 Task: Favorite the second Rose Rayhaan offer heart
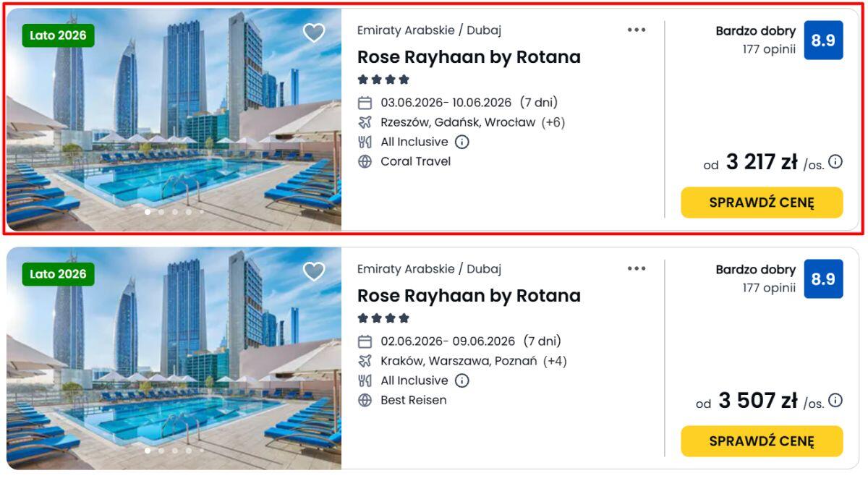point(313,272)
